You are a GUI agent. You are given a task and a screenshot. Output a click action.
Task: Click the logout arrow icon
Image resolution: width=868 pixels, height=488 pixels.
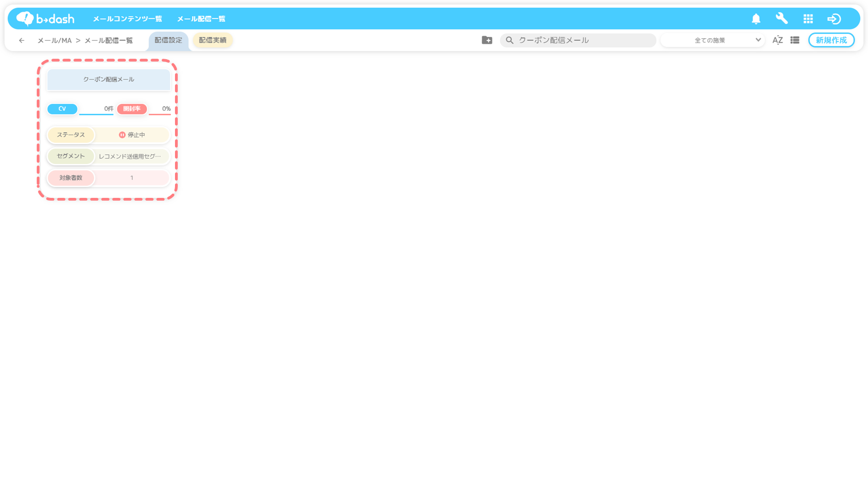click(x=834, y=19)
